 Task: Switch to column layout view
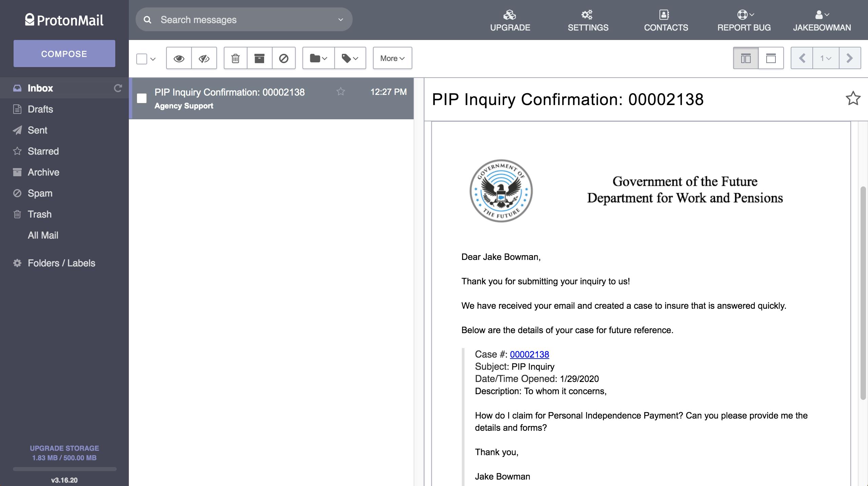[x=746, y=58]
